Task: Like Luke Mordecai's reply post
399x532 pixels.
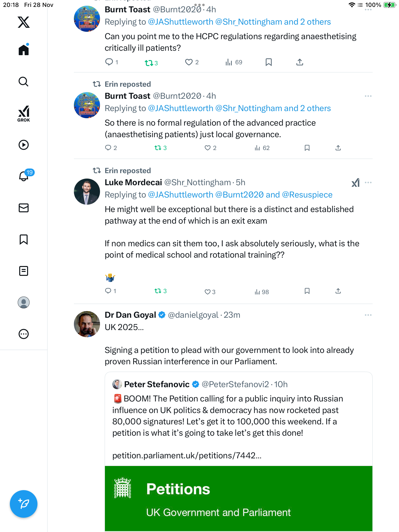Action: (208, 292)
